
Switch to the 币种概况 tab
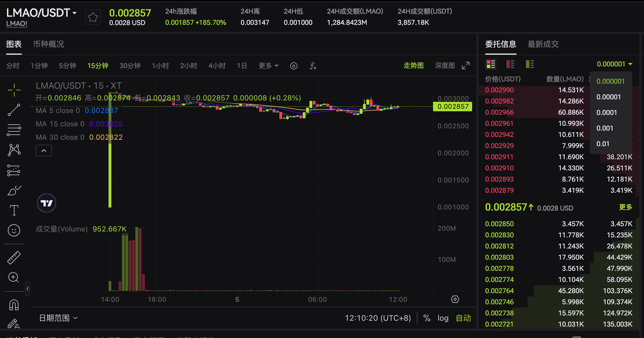[x=48, y=44]
